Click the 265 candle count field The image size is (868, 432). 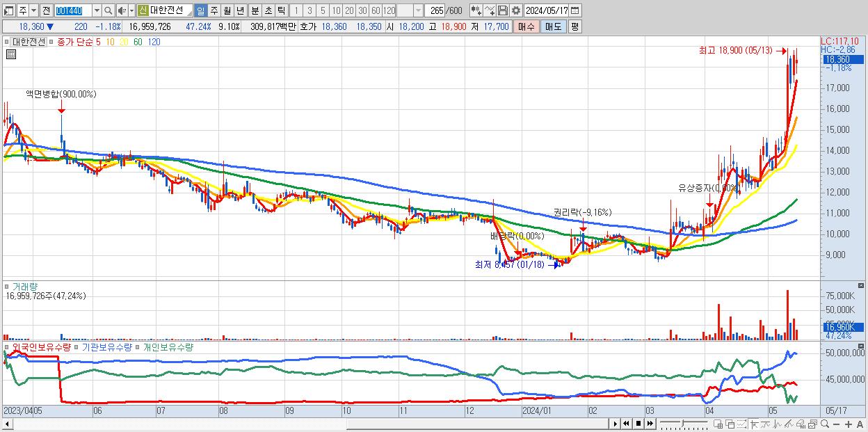tap(435, 10)
